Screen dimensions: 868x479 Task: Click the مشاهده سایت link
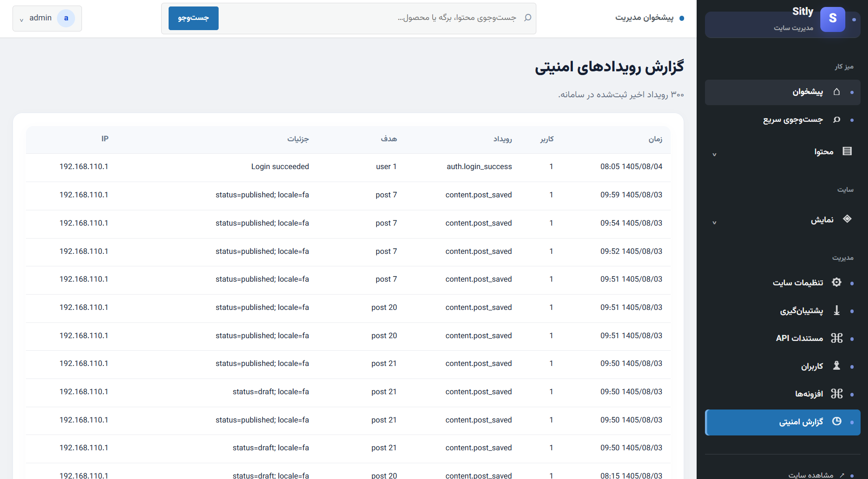click(811, 475)
